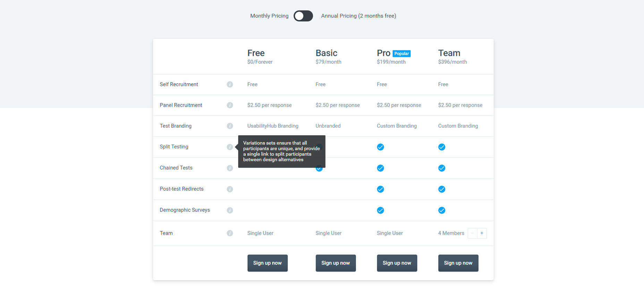Click the Team row info icon
644x293 pixels.
pos(230,233)
